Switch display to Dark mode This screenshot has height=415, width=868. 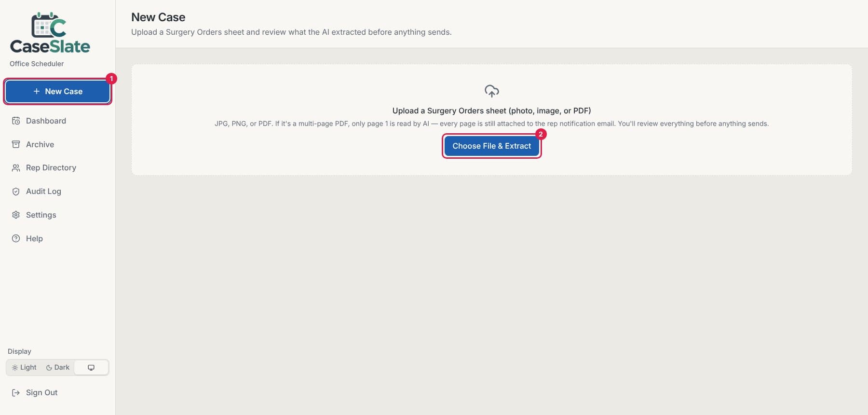point(58,367)
